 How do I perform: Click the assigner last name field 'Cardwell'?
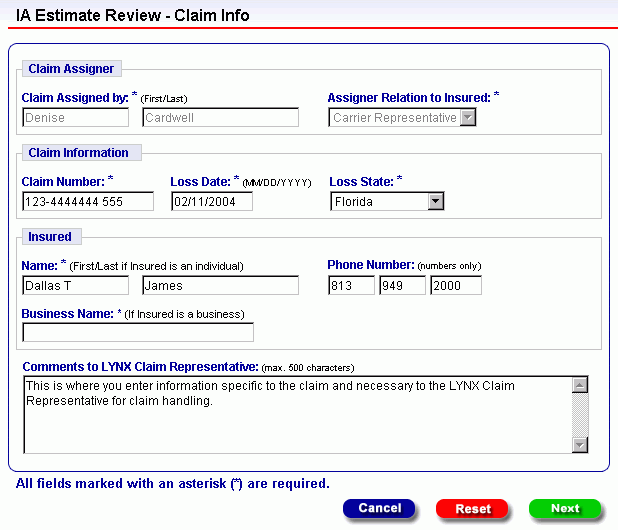220,117
